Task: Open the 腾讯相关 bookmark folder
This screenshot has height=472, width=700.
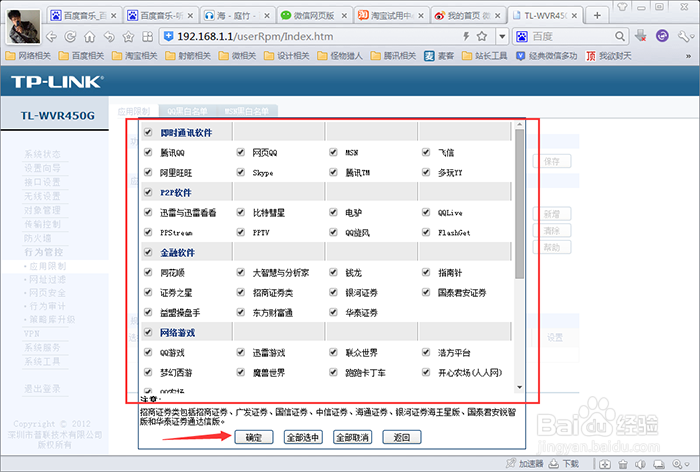Action: tap(393, 56)
